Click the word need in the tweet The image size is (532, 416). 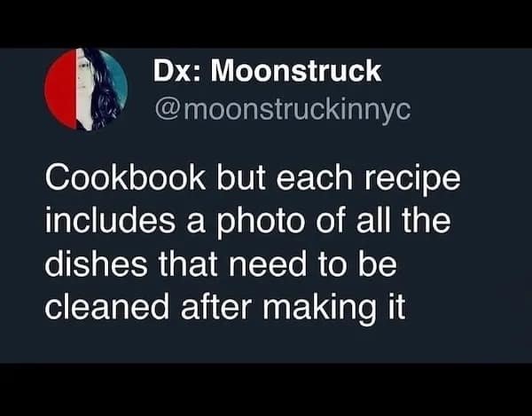(x=268, y=263)
